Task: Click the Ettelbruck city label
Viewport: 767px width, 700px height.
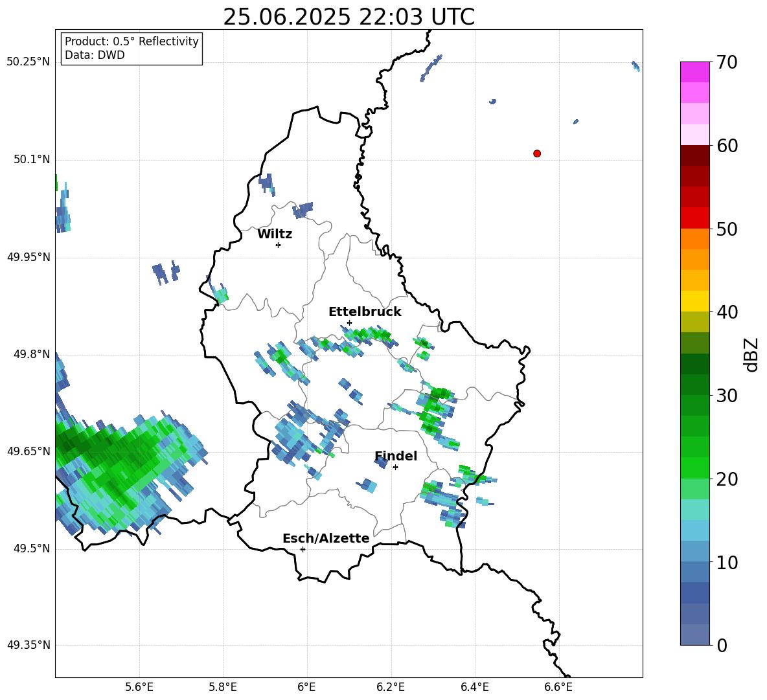Action: [365, 312]
